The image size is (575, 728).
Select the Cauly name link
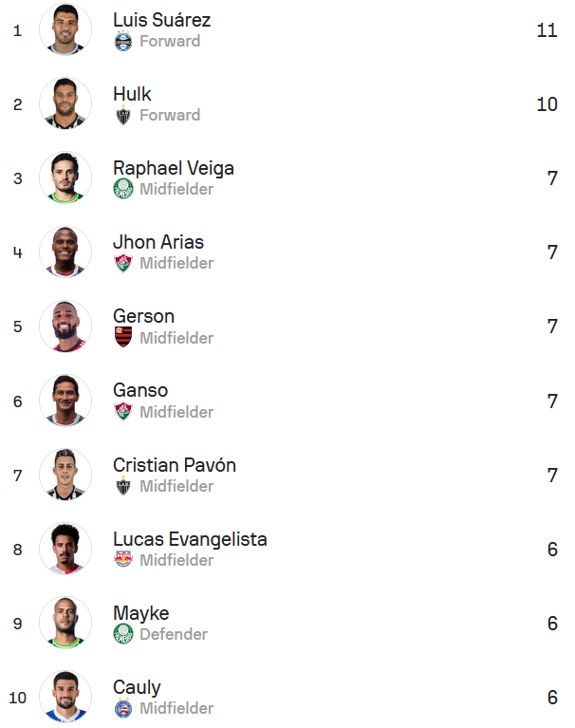pos(137,687)
